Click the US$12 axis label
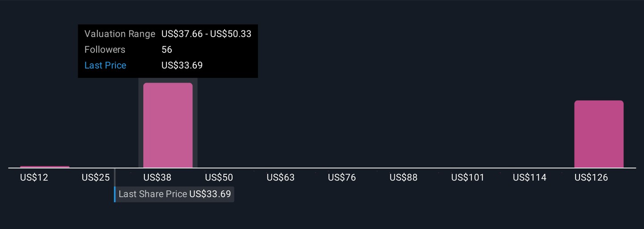This screenshot has height=229, width=644. pyautogui.click(x=34, y=177)
